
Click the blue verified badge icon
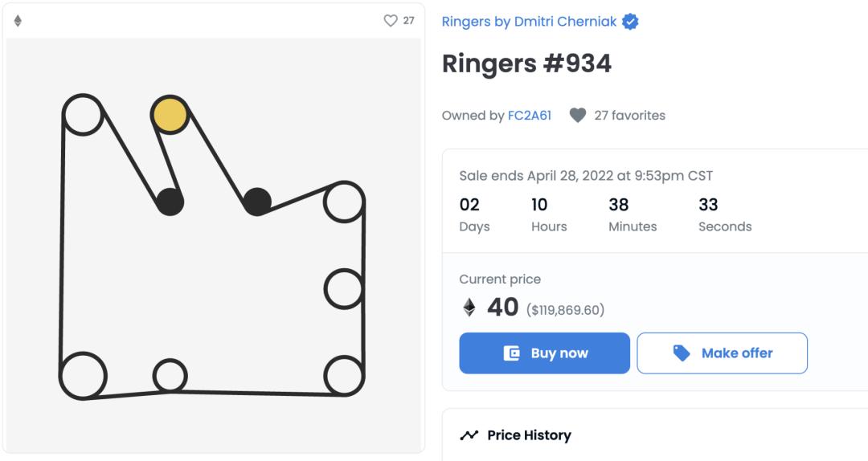631,22
